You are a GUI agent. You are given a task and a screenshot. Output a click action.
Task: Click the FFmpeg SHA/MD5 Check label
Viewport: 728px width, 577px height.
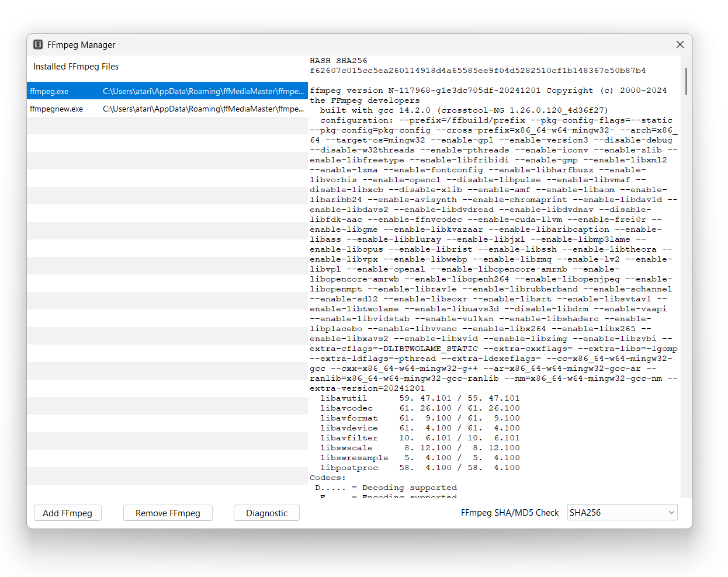pos(509,513)
